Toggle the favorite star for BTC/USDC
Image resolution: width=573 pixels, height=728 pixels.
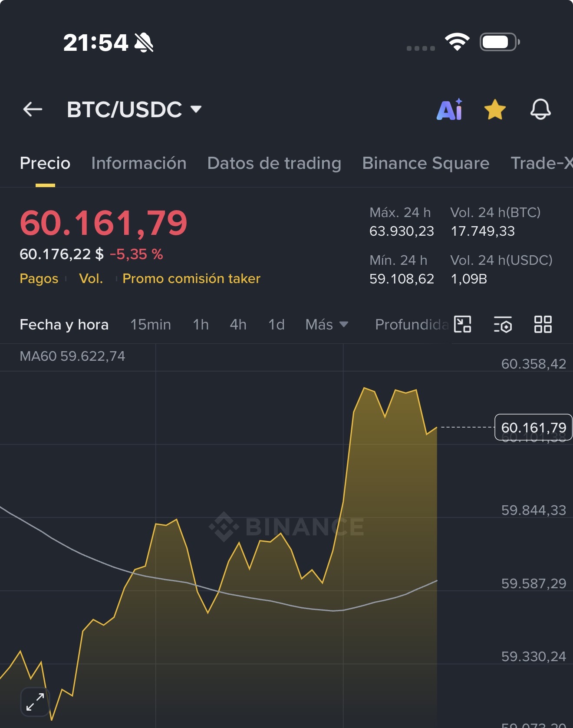pos(495,109)
